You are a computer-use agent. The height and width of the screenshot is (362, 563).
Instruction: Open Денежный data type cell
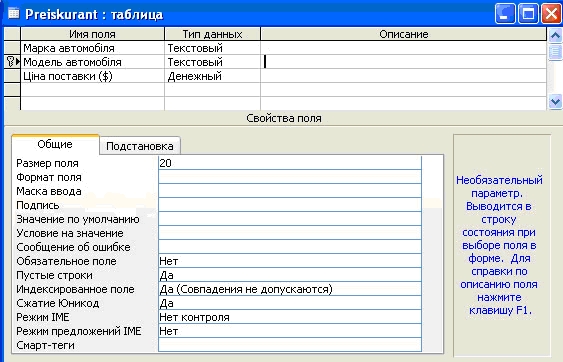(x=212, y=76)
